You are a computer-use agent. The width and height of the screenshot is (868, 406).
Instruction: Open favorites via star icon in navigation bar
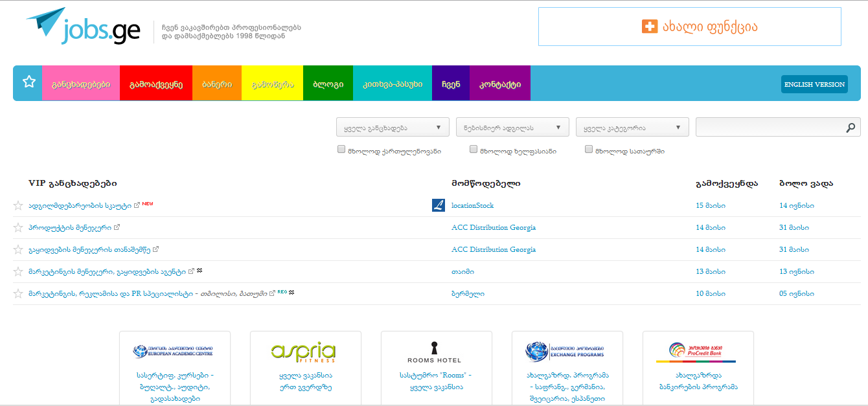point(29,82)
